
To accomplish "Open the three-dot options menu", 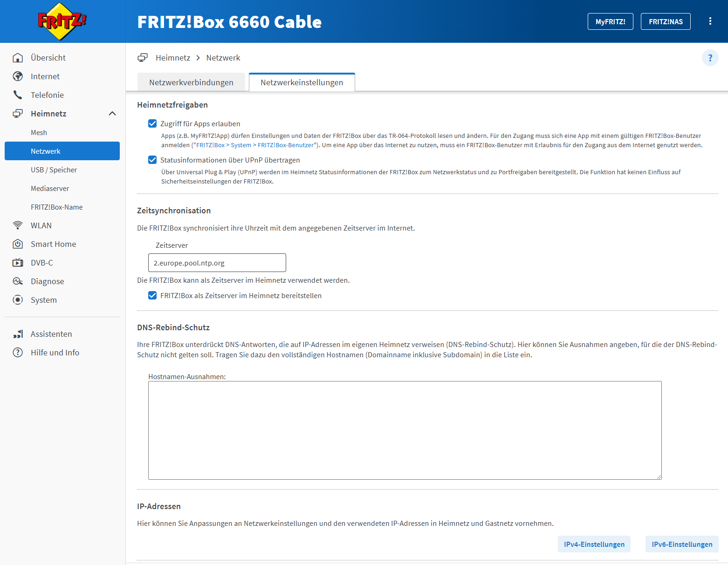I will pyautogui.click(x=710, y=21).
